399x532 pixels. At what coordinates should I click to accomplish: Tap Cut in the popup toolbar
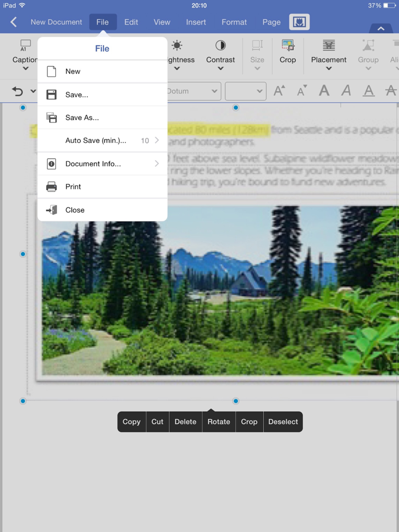(157, 421)
